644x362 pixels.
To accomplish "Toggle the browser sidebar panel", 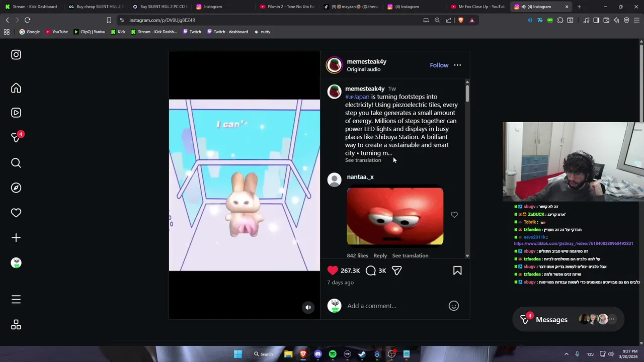I will [x=596, y=20].
